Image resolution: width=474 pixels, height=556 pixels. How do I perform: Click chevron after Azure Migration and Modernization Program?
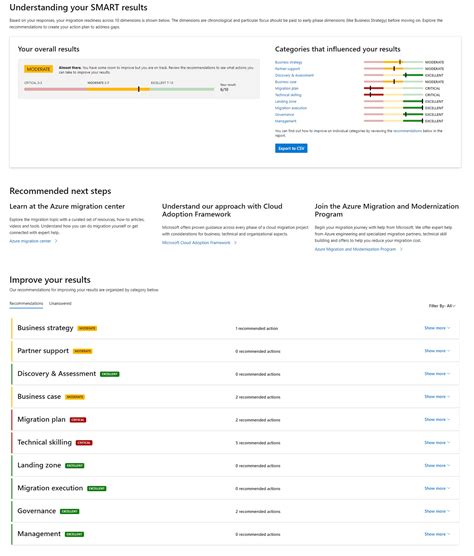401,249
